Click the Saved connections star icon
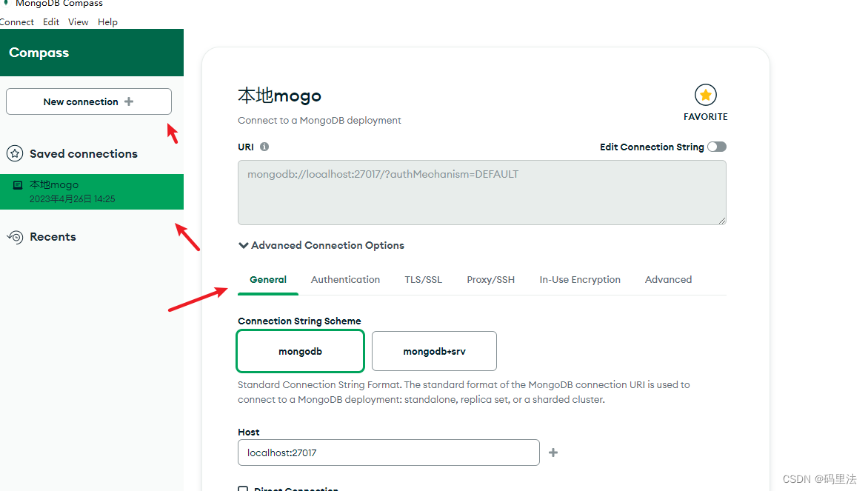868x491 pixels. pyautogui.click(x=15, y=154)
